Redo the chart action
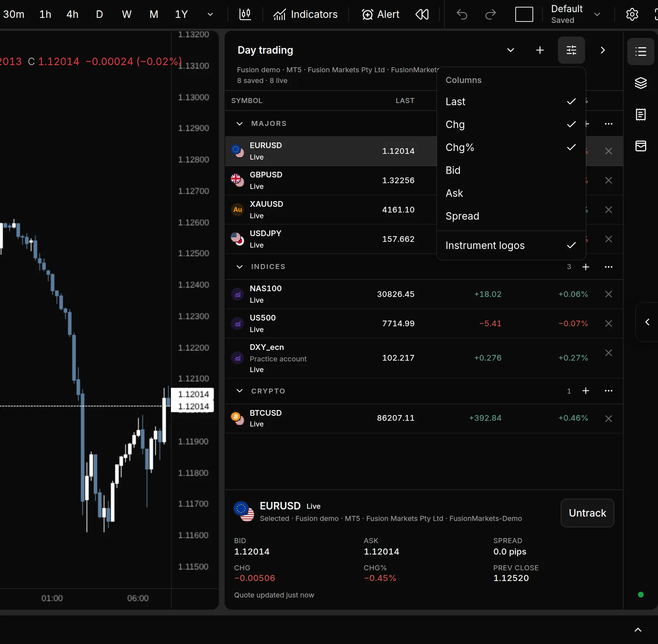Viewport: 658px width, 644px height. (x=491, y=14)
